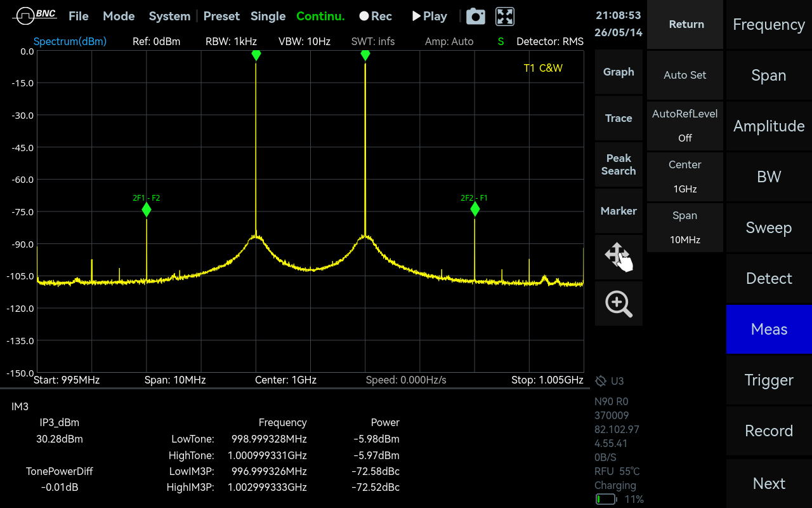Image resolution: width=812 pixels, height=508 pixels.
Task: Click the Center: 1GHz axis label
Action: coord(285,380)
